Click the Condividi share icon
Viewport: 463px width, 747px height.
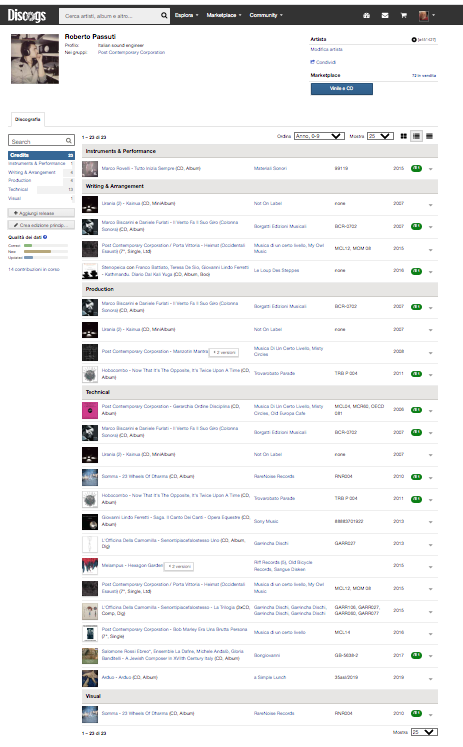coord(312,62)
